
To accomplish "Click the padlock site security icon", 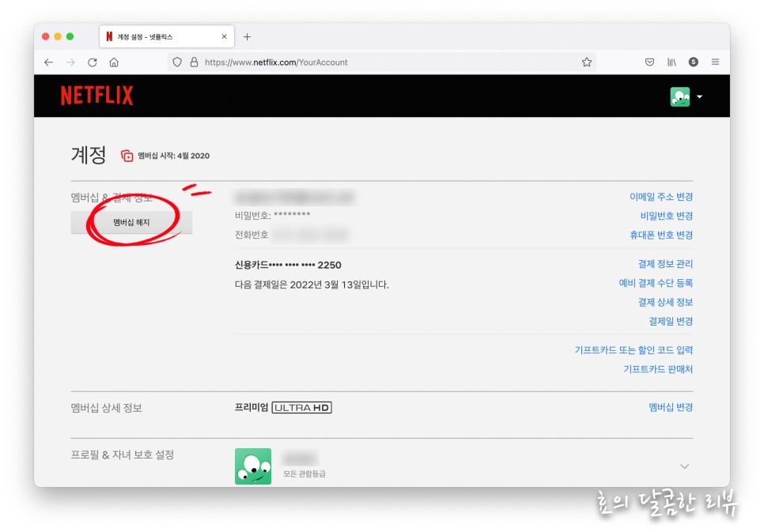I will pos(194,62).
